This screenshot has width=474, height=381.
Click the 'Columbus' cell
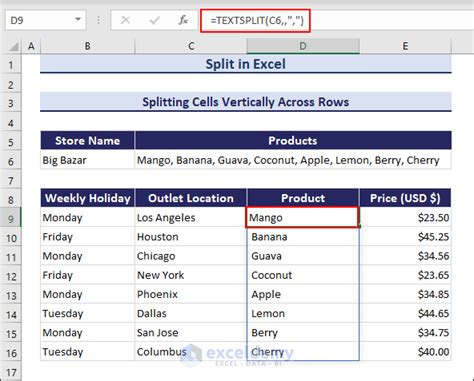pos(191,352)
